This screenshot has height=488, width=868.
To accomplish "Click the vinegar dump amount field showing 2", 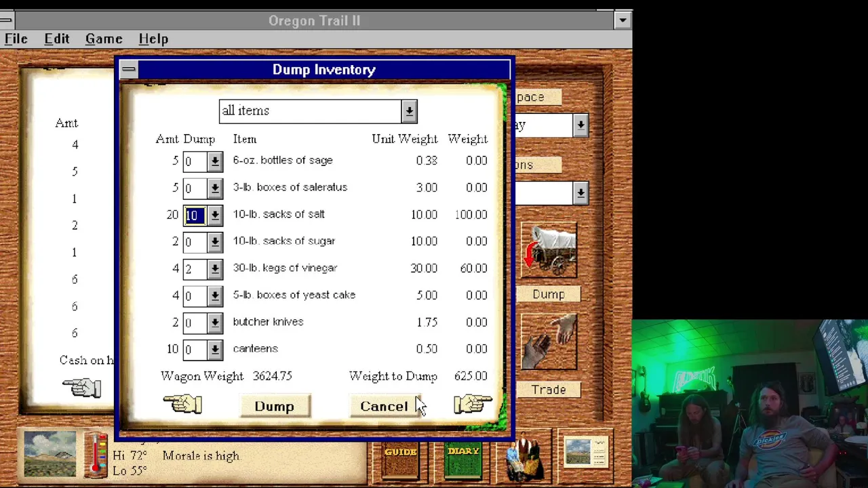I will (195, 269).
